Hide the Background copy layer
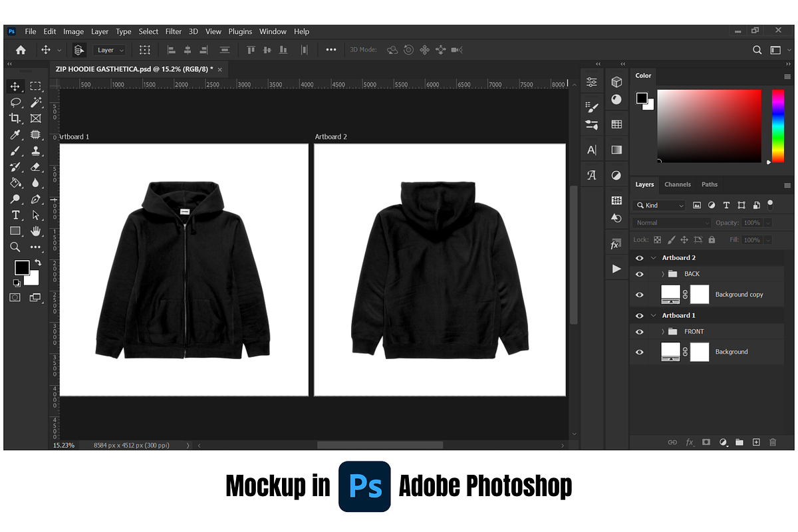The image size is (798, 532). [640, 295]
